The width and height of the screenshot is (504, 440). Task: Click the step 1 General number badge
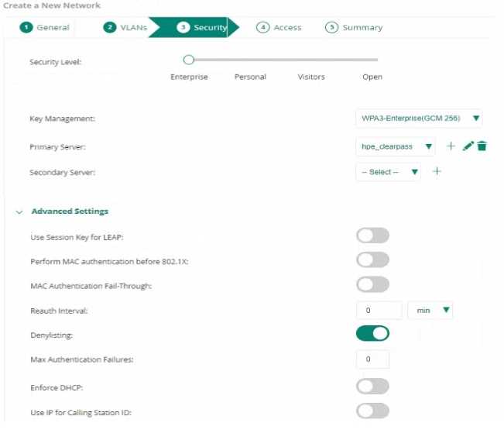[26, 27]
